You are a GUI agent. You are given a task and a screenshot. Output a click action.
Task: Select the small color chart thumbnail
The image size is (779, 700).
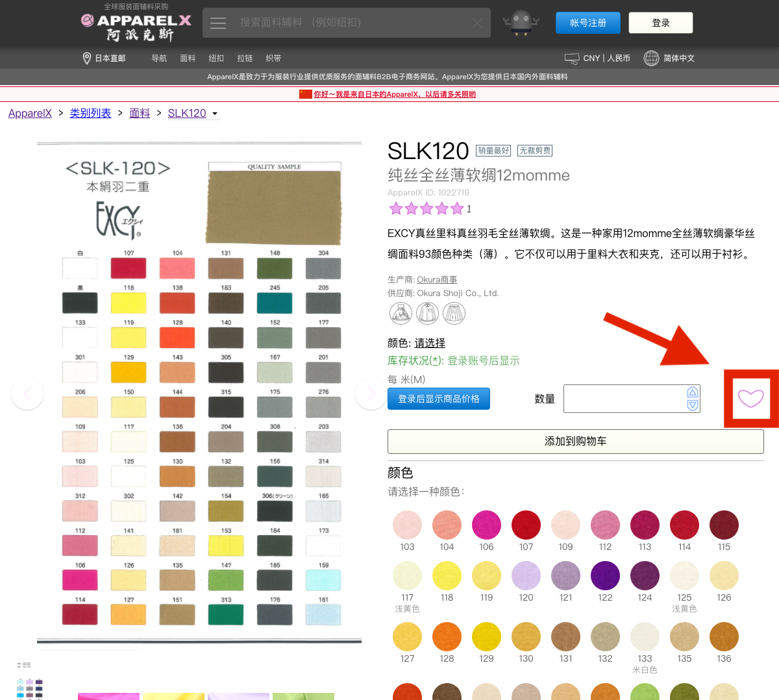(x=29, y=688)
